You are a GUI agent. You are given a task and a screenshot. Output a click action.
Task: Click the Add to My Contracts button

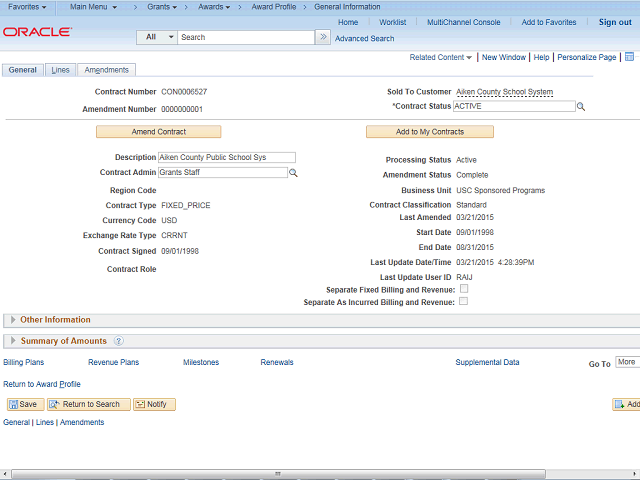pyautogui.click(x=430, y=132)
